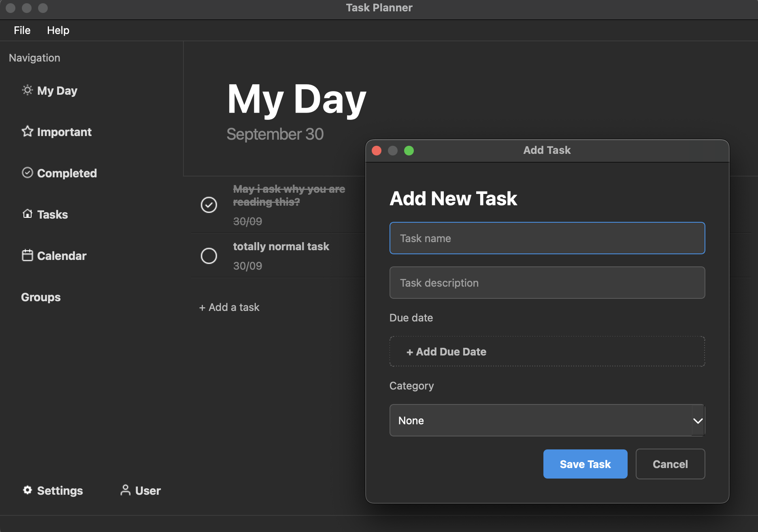Screen dimensions: 758x532
Task: Go to Tasks via home icon
Action: [27, 214]
